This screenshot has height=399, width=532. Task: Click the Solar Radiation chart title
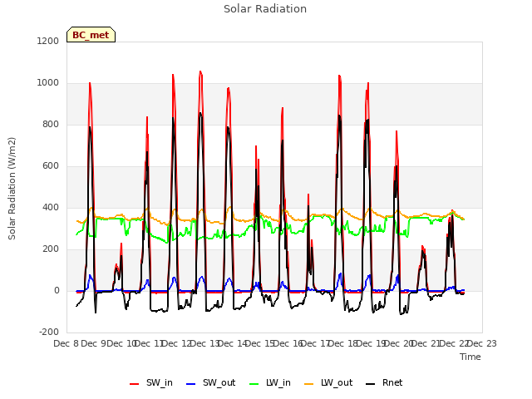tap(265, 9)
